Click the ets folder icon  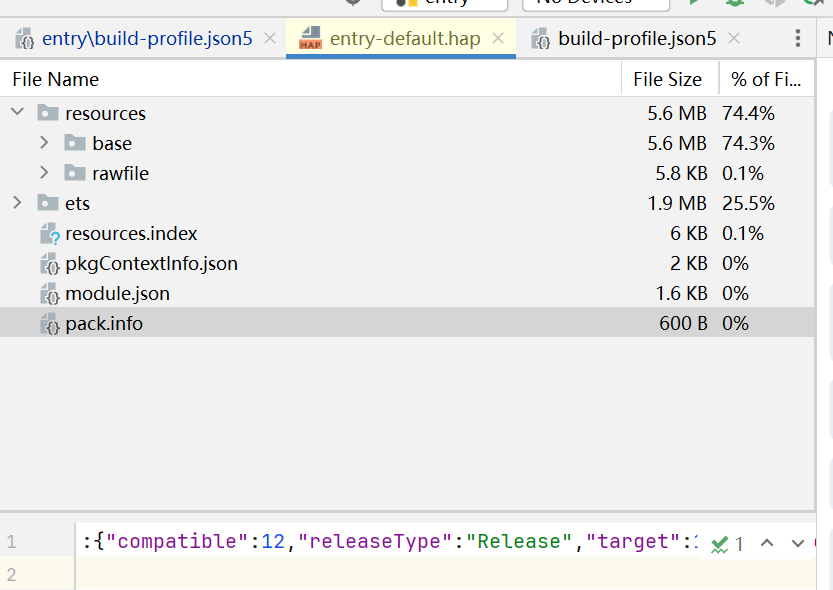(48, 203)
